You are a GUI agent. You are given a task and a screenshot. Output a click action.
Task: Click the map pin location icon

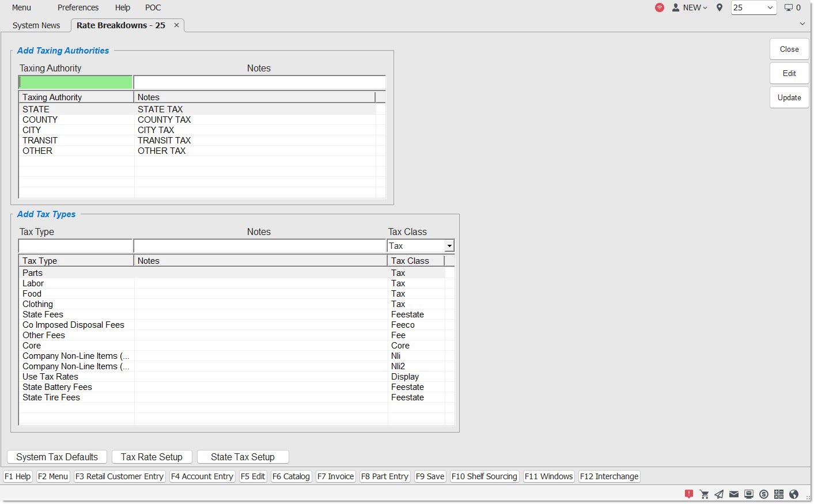(720, 7)
